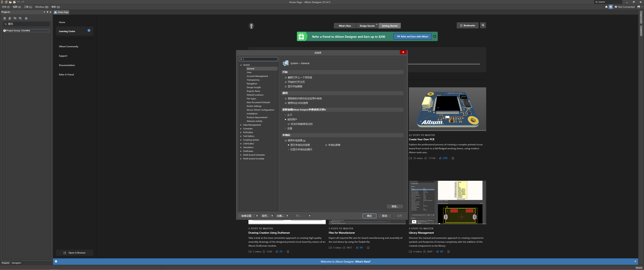Click the 高级... button
644x270 pixels.
coord(395,207)
